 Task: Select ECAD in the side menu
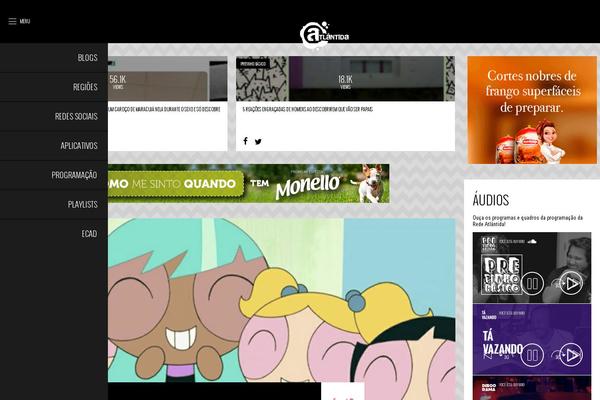click(x=89, y=233)
